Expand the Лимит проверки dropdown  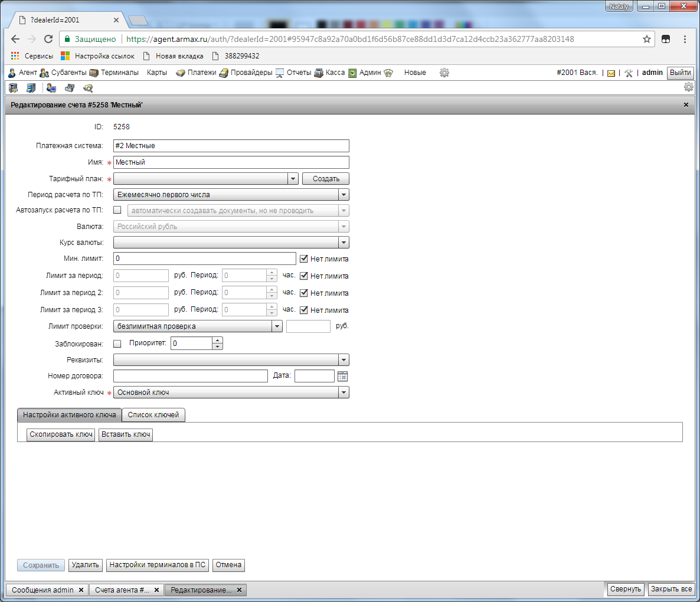[x=277, y=326]
